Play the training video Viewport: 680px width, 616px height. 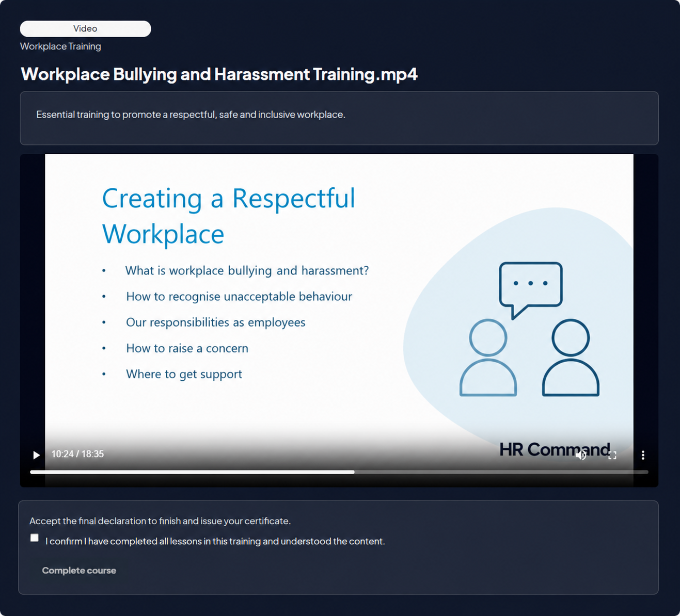point(36,455)
